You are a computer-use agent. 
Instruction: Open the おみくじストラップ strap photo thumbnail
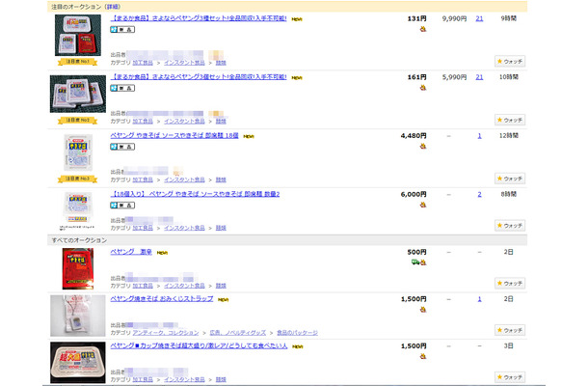point(78,316)
